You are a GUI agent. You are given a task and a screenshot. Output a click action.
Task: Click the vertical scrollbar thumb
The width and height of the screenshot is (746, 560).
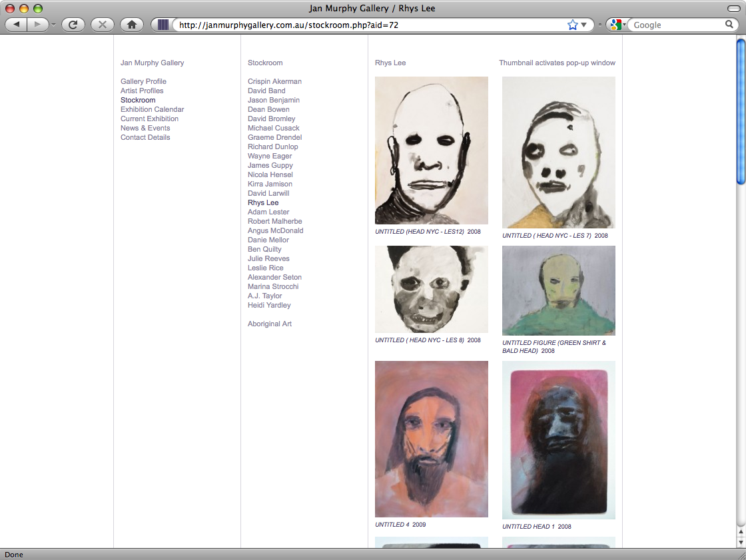point(741,112)
